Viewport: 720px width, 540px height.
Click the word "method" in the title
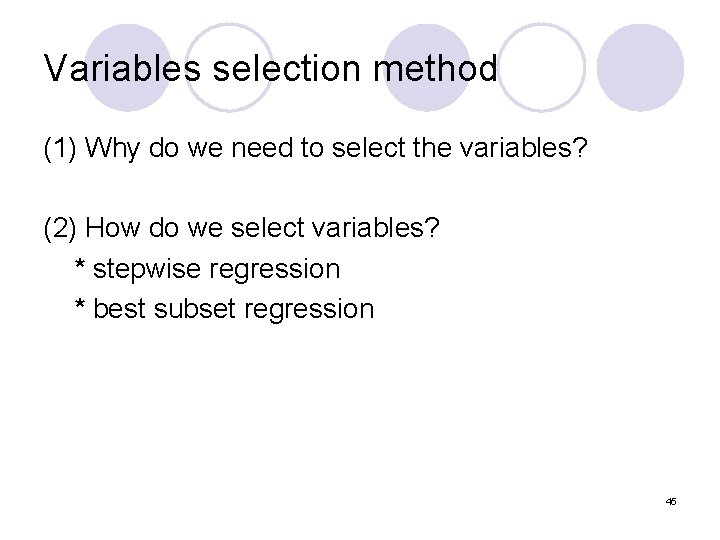click(436, 69)
